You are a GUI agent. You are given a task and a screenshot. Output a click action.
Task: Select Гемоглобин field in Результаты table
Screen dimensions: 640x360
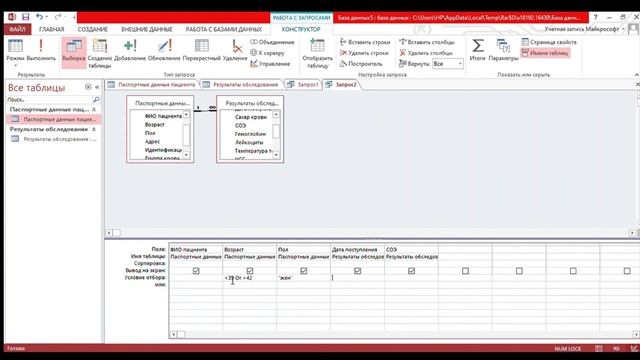(x=250, y=134)
